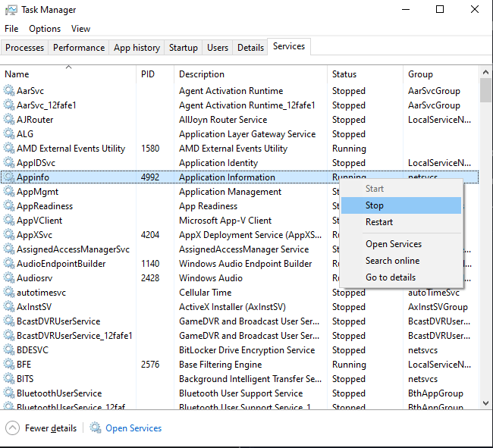Click the gear icon beside AppXSvc

tap(9, 235)
